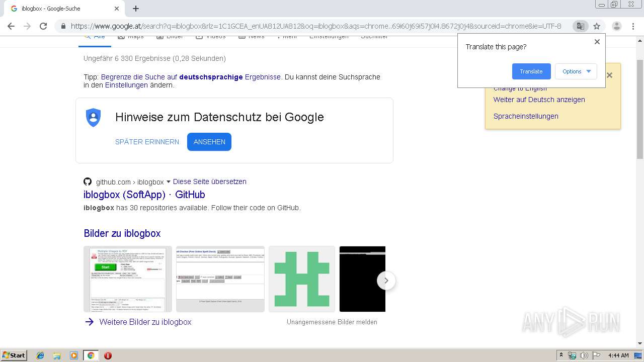
Task: Switch to the Maps search tab
Action: [131, 38]
